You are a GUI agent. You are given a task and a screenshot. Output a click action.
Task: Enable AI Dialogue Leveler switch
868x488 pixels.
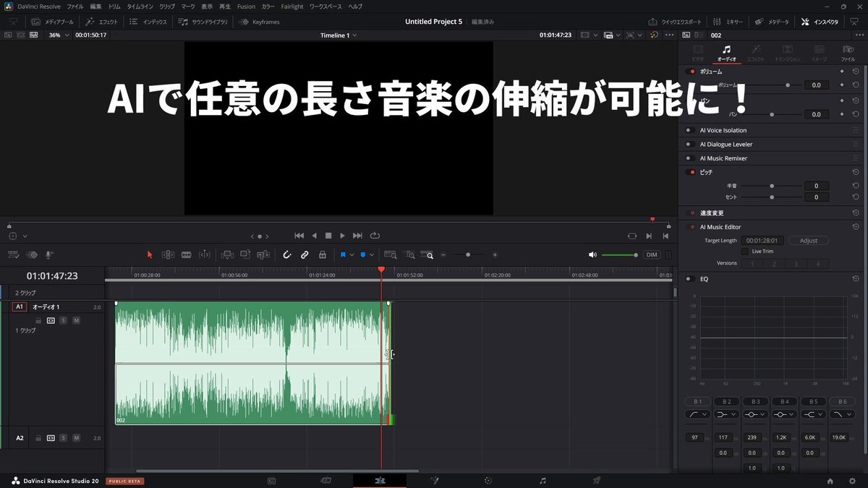(x=691, y=144)
